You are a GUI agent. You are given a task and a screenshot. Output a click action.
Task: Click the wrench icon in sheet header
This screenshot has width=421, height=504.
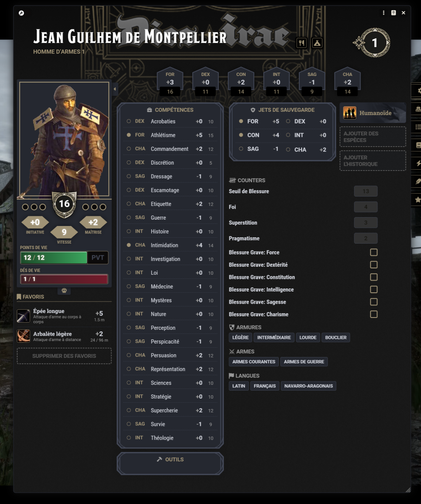click(x=21, y=13)
